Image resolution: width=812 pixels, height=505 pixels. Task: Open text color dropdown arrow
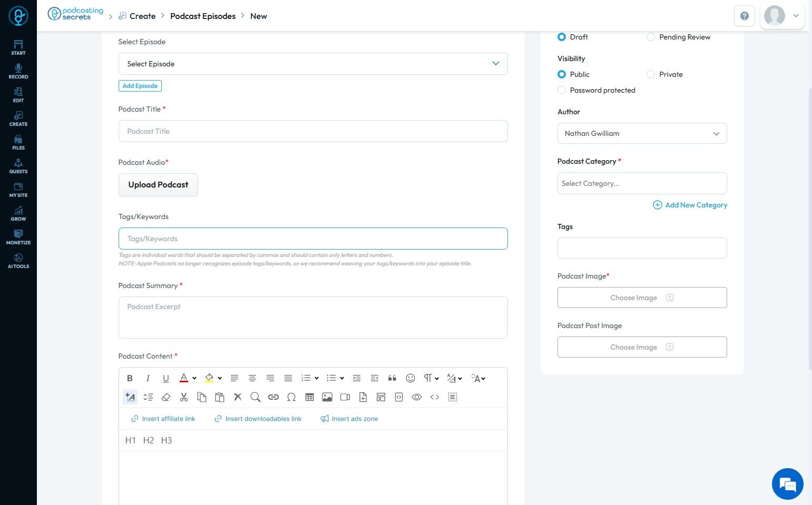(x=194, y=378)
